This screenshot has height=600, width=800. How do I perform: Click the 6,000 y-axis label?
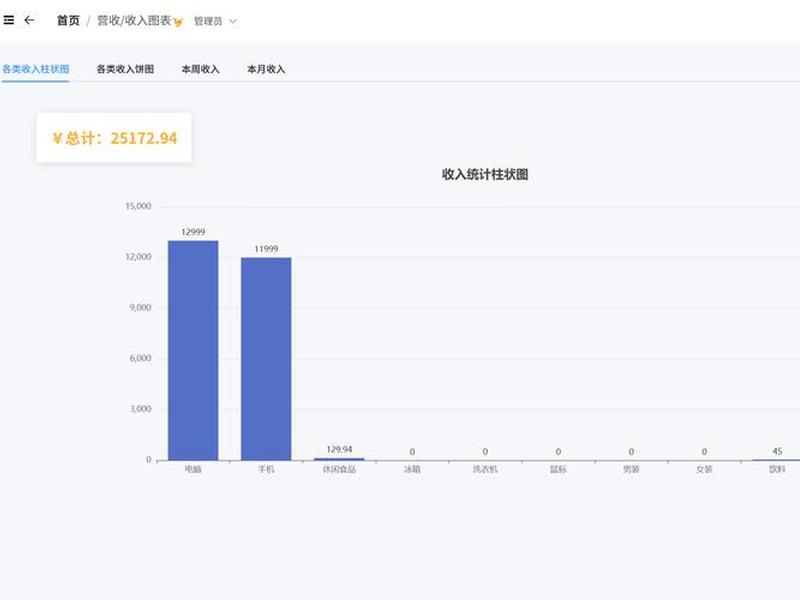[140, 358]
